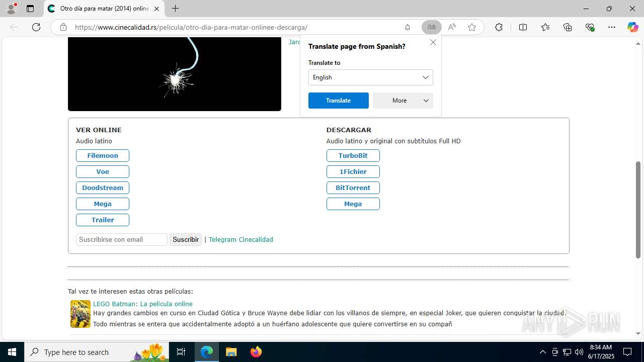Open the Favorites list icon
The height and width of the screenshot is (362, 644).
[545, 27]
